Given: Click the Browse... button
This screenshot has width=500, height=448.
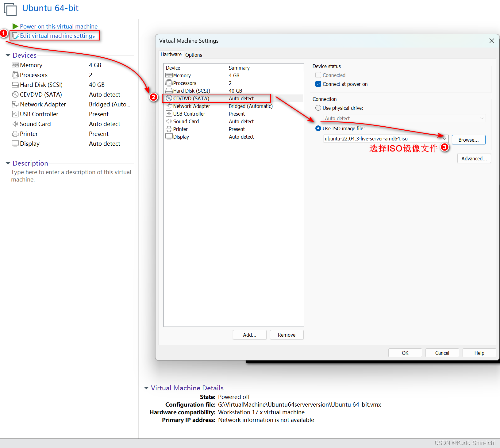Looking at the screenshot, I should [x=468, y=140].
